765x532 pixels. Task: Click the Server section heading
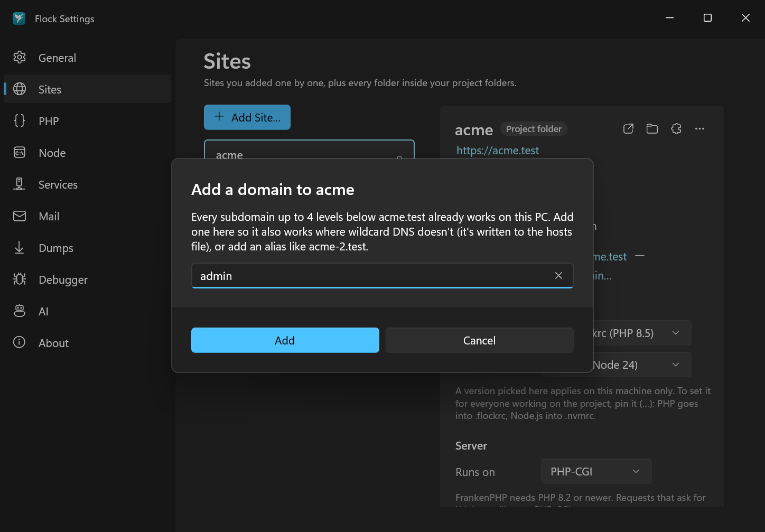click(x=471, y=446)
